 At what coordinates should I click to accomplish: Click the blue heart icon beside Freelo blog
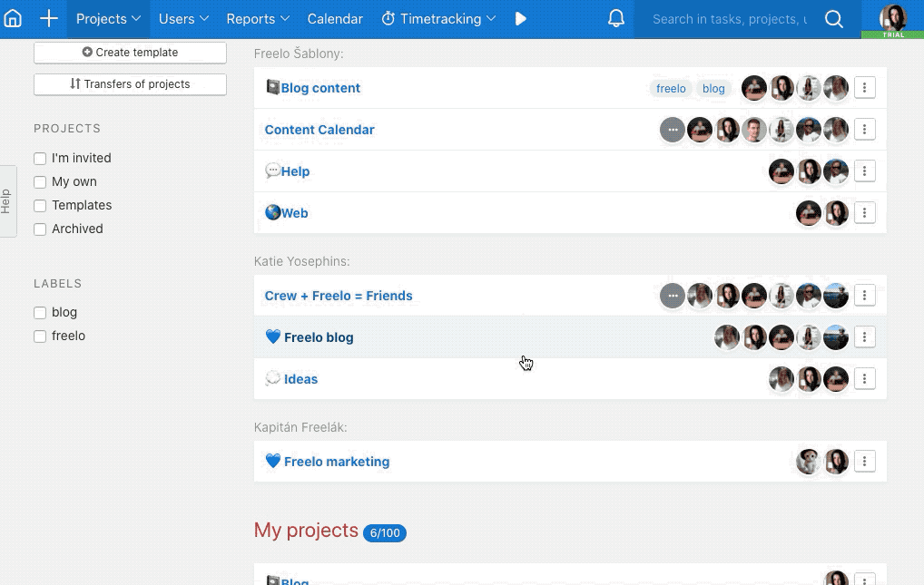273,336
